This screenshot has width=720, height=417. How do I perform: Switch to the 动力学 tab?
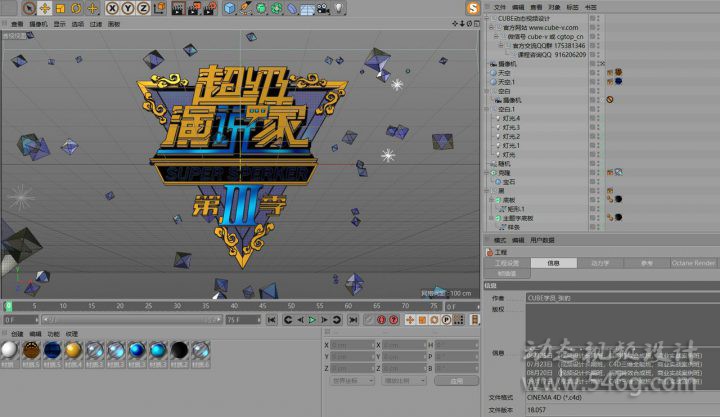[x=601, y=263]
